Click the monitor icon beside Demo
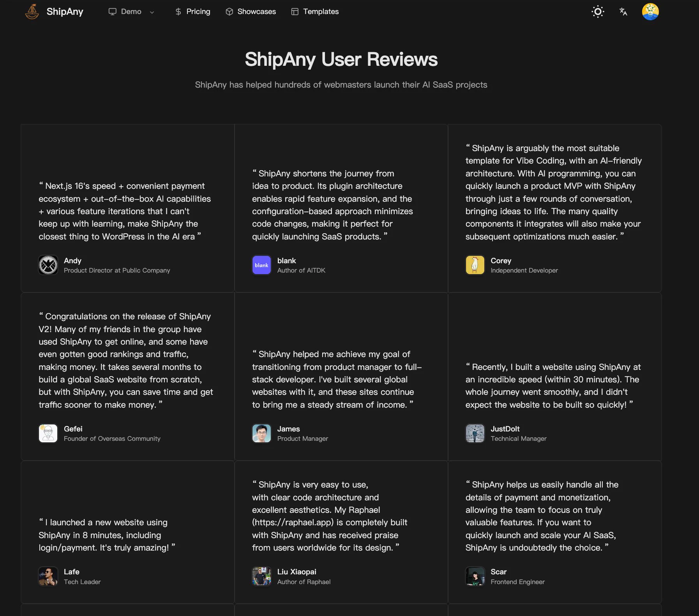The height and width of the screenshot is (616, 699). click(113, 12)
